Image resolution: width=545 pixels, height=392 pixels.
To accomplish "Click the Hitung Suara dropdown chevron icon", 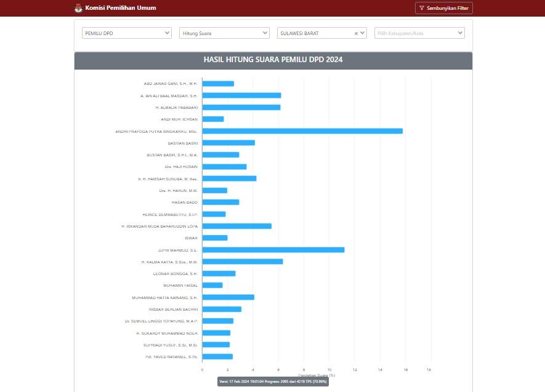I will (264, 33).
